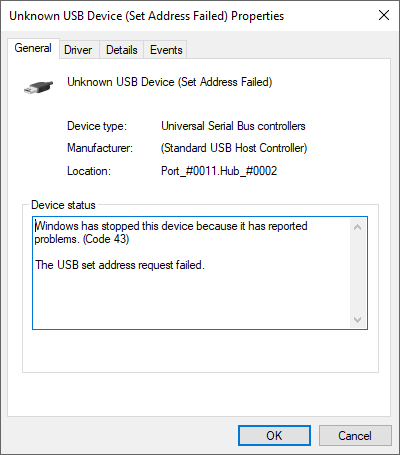The image size is (400, 455).
Task: Click the Code 43 error message text
Action: tap(171, 232)
